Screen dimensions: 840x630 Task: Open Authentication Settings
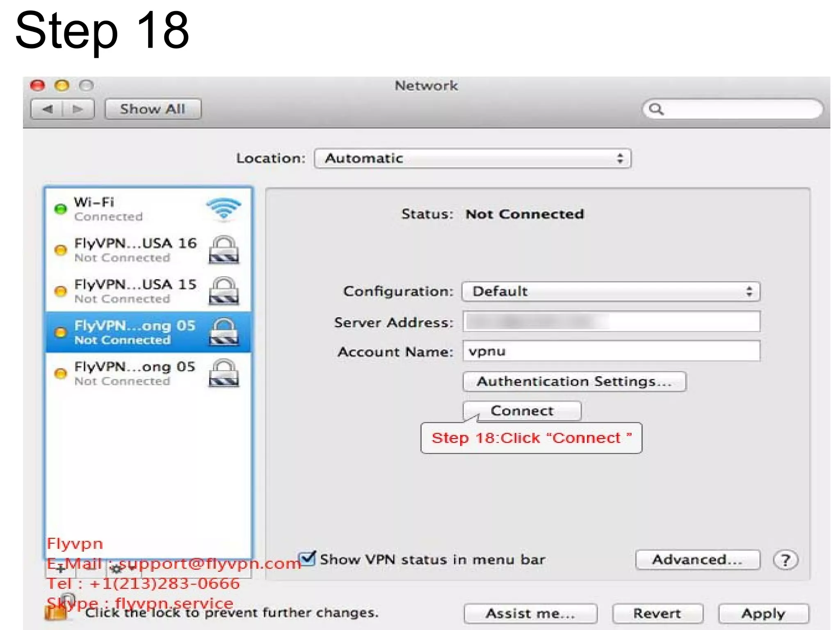(x=574, y=382)
